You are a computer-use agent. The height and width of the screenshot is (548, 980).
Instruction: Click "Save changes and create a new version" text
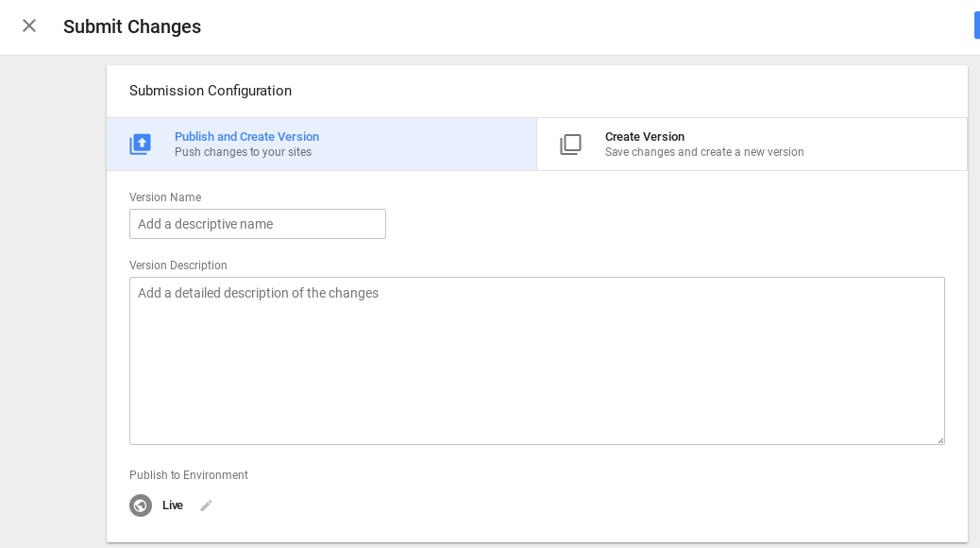[x=704, y=152]
